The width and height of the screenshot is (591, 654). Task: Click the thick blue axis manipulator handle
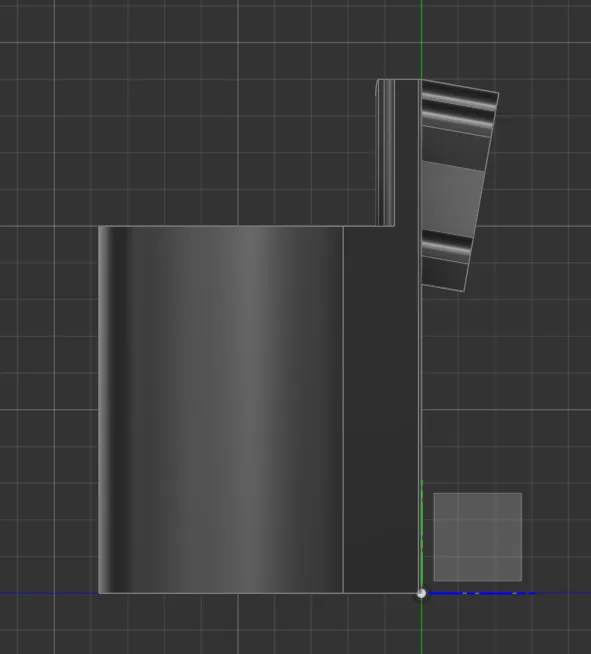pyautogui.click(x=481, y=593)
